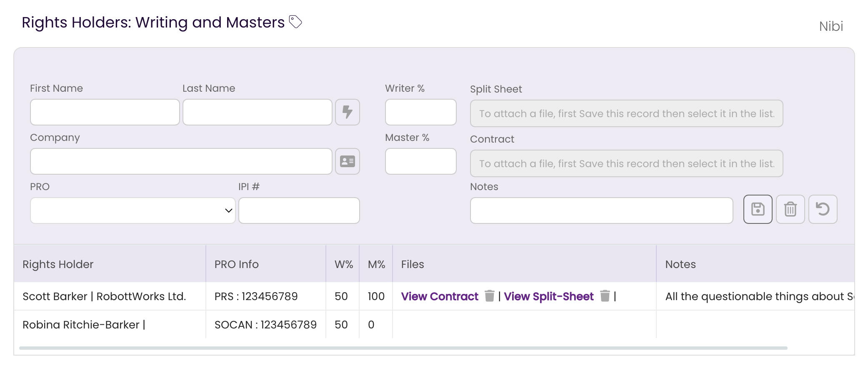Select the Master % field

point(421,161)
